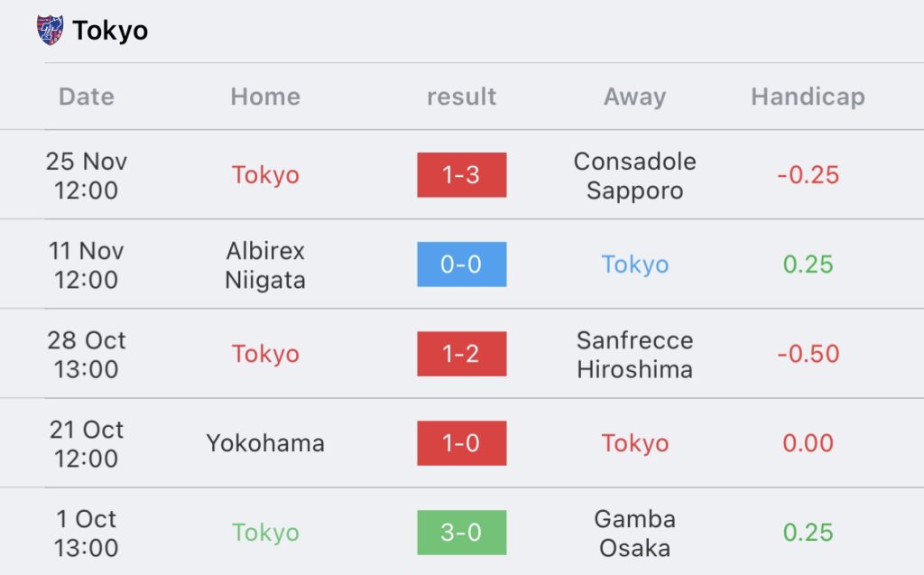The height and width of the screenshot is (575, 924).
Task: Open the blue 0-0 result badge
Action: coord(461,264)
